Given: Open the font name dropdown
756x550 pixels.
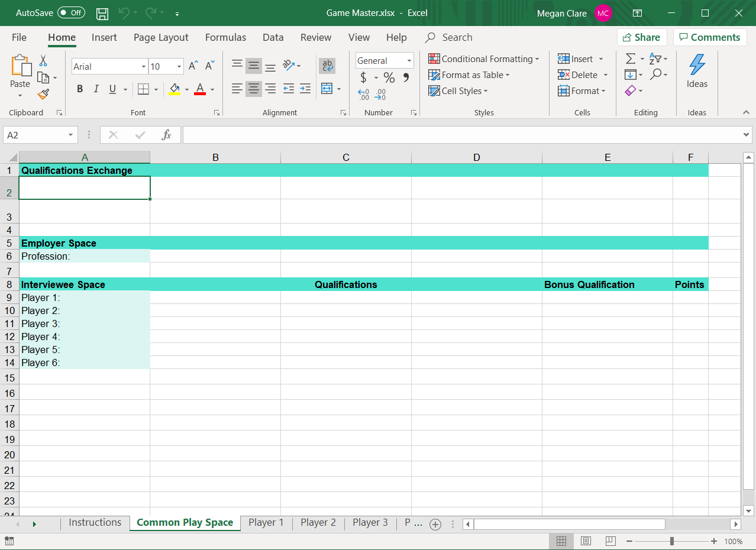Looking at the screenshot, I should pos(144,67).
